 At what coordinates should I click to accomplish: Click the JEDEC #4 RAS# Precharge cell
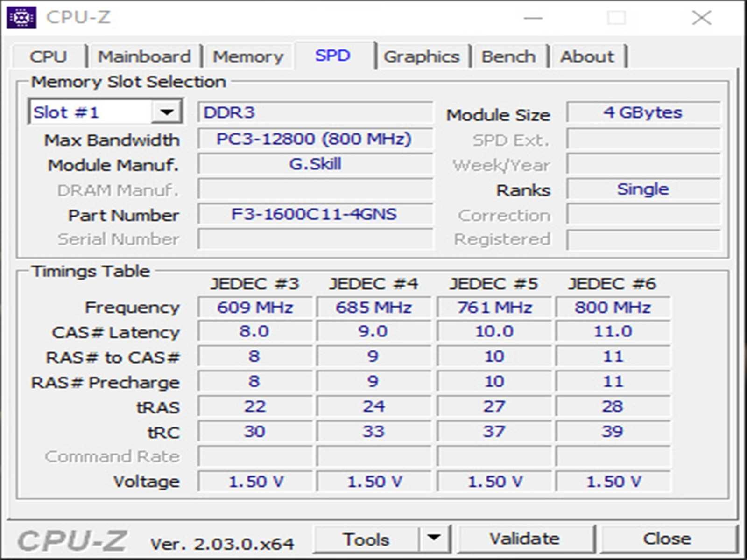click(x=374, y=381)
